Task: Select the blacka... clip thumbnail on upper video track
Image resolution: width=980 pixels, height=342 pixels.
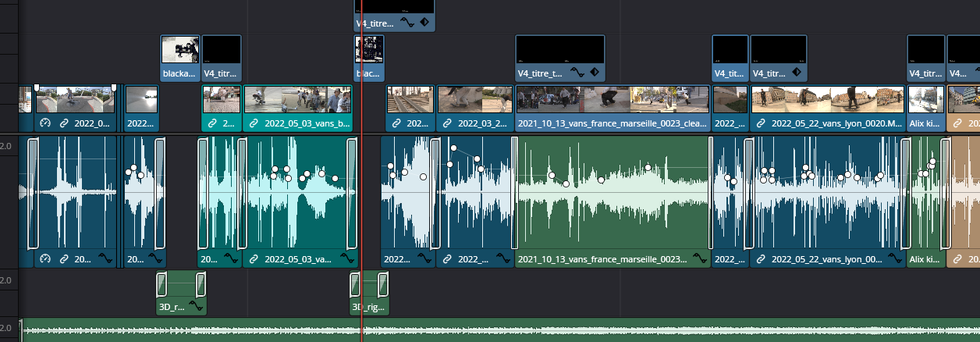Action: (x=180, y=49)
